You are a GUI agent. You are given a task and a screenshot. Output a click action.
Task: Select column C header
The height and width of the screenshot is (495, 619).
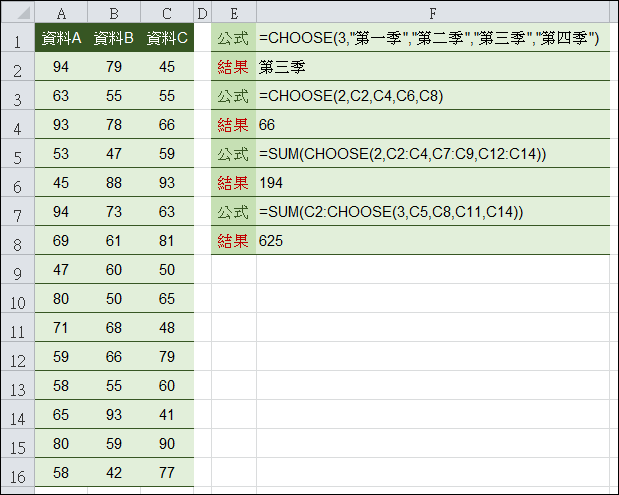167,13
